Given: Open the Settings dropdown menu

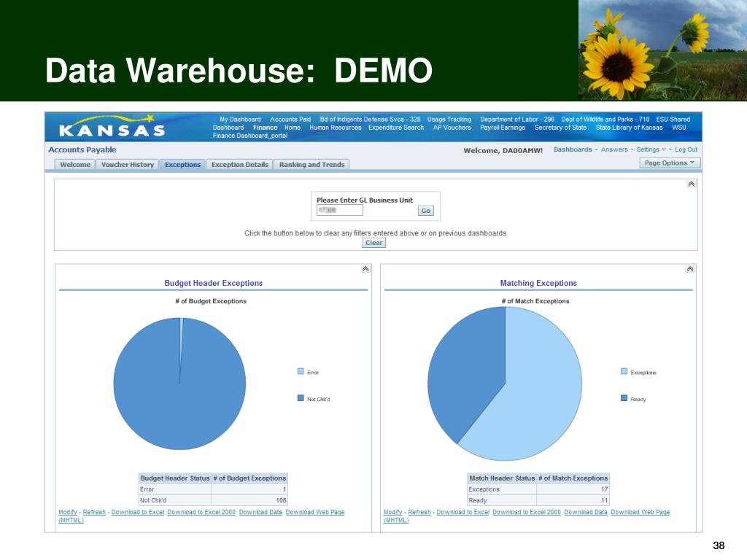Looking at the screenshot, I should point(651,149).
